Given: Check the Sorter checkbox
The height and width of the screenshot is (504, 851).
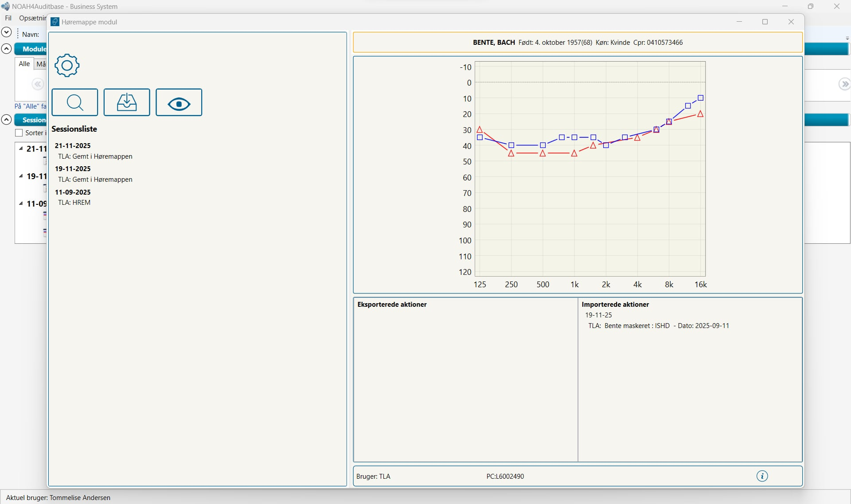Looking at the screenshot, I should 19,133.
